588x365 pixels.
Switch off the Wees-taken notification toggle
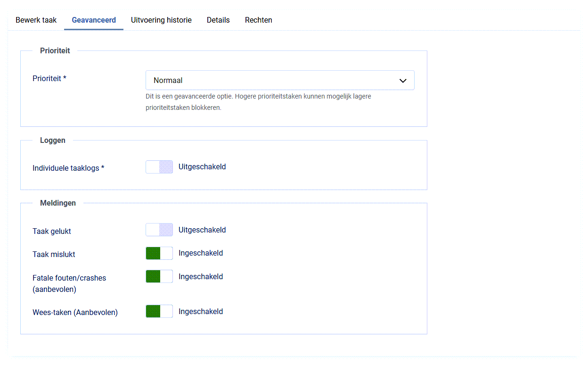pos(159,311)
